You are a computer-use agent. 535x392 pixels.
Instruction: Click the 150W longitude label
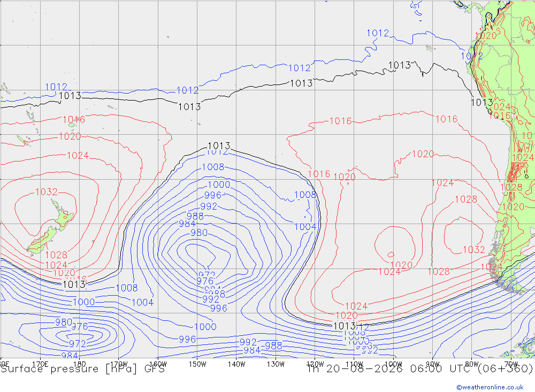point(197,364)
